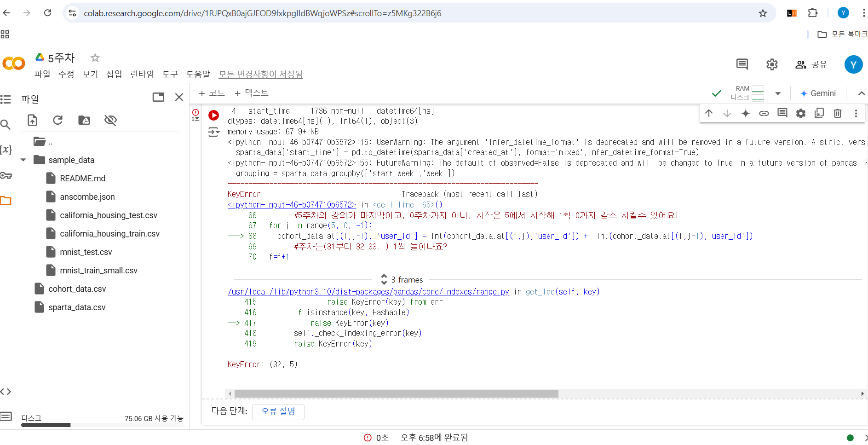868x445 pixels.
Task: Move cell up with arrow icon
Action: point(709,113)
